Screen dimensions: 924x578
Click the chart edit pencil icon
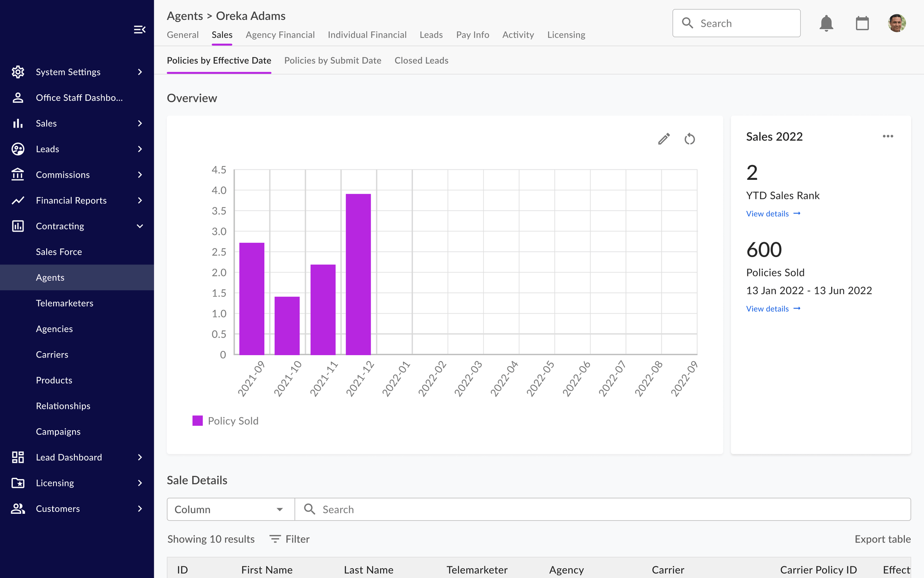tap(664, 139)
